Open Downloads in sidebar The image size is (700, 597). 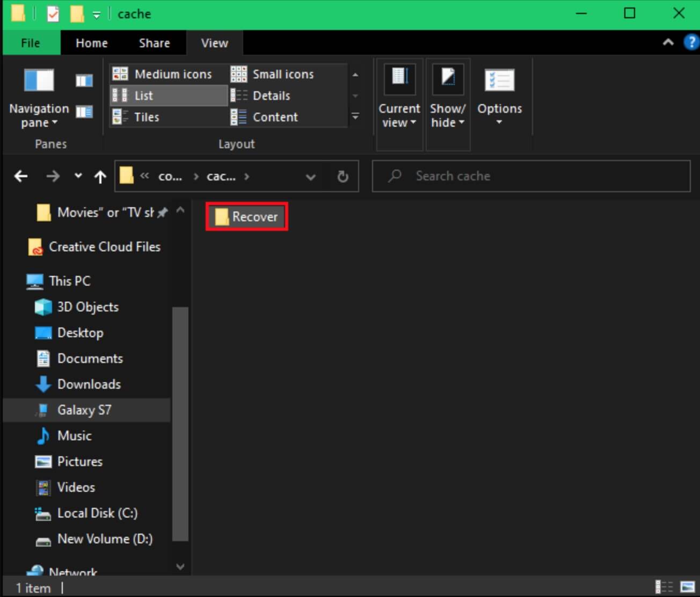tap(78, 384)
